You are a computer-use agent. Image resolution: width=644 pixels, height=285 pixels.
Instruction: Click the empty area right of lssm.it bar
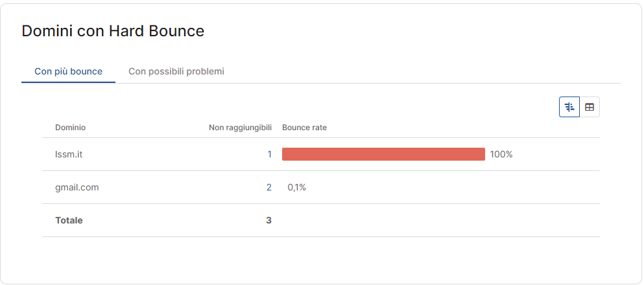(556, 154)
